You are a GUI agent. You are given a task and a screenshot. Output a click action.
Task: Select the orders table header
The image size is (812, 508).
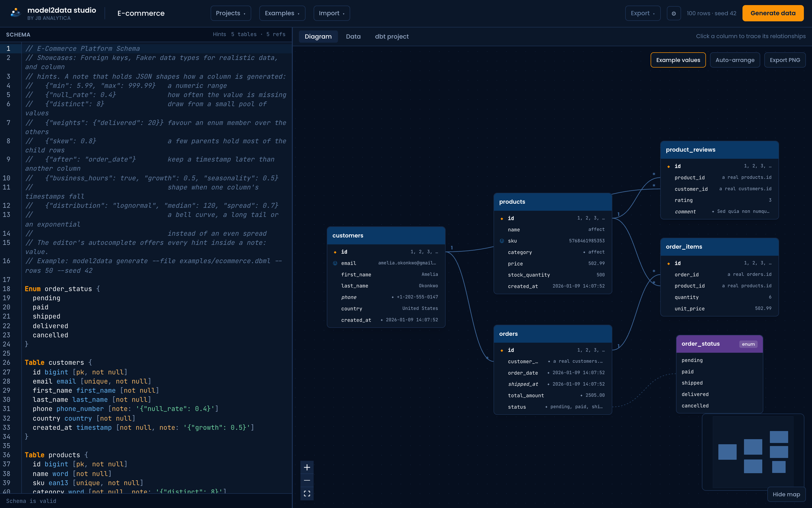(553, 334)
